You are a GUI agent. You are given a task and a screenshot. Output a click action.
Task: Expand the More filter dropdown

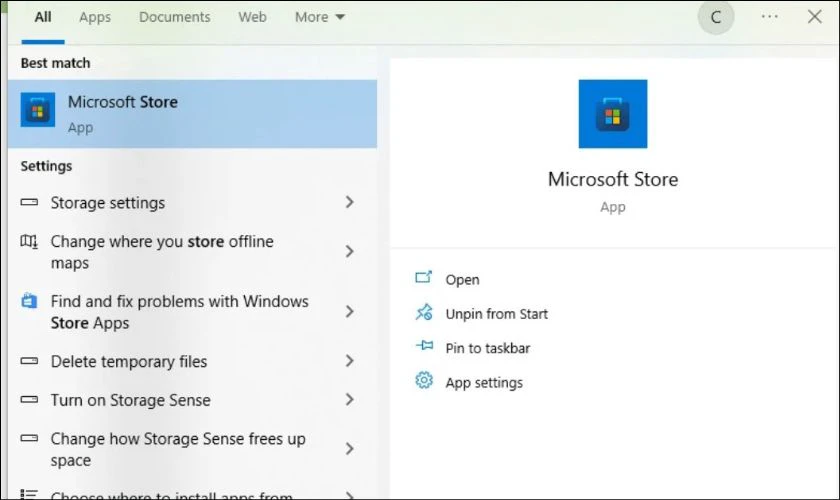point(319,17)
